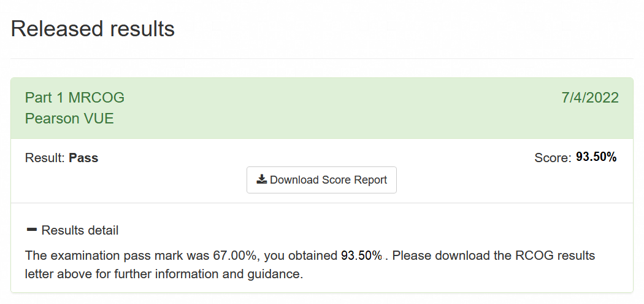Click the Score label in result row
Screen dimensions: 644x304
click(x=553, y=158)
